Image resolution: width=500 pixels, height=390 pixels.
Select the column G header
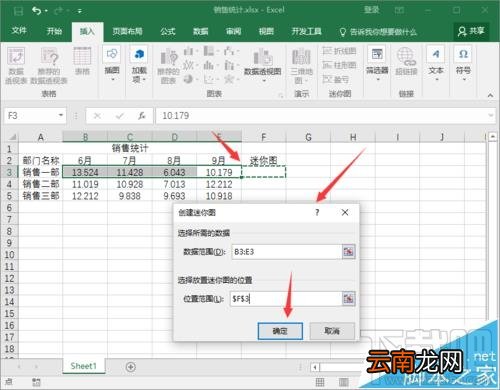(308, 137)
